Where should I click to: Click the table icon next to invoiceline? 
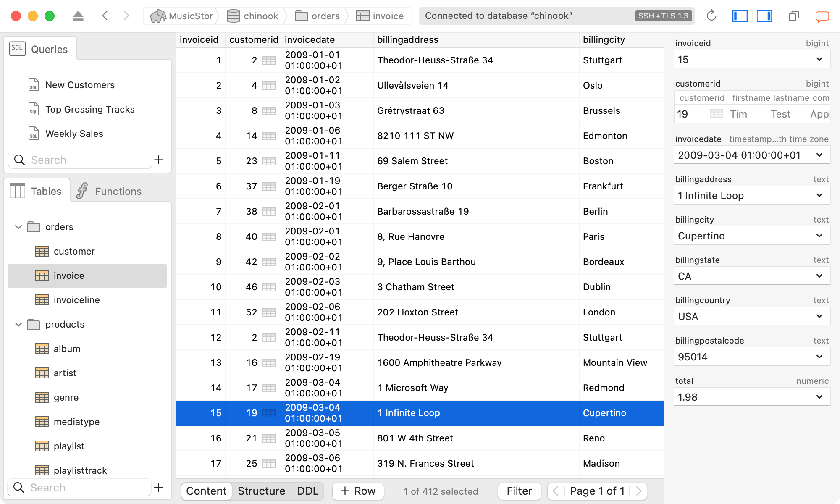click(x=42, y=299)
